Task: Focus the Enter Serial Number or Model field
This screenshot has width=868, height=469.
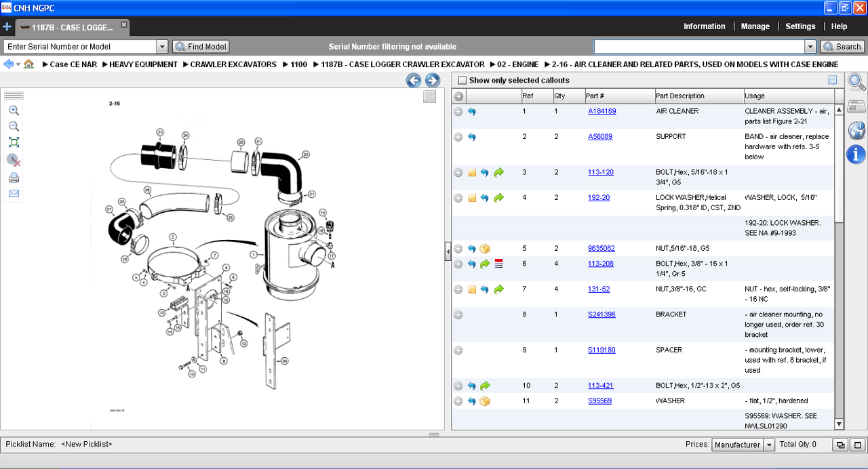Action: coord(80,47)
